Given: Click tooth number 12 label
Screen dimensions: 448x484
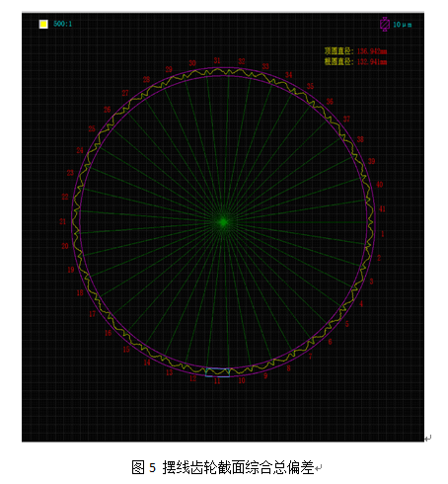Looking at the screenshot, I should pos(192,378).
